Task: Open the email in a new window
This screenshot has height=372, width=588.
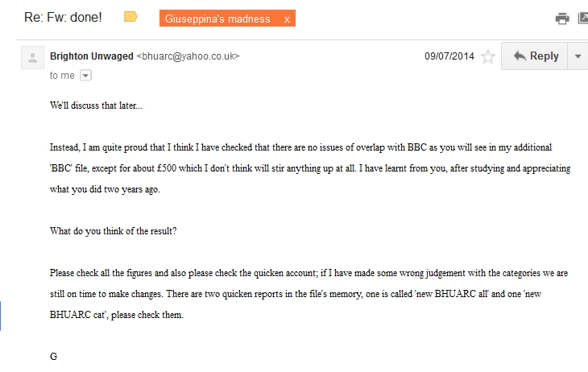Action: point(583,19)
